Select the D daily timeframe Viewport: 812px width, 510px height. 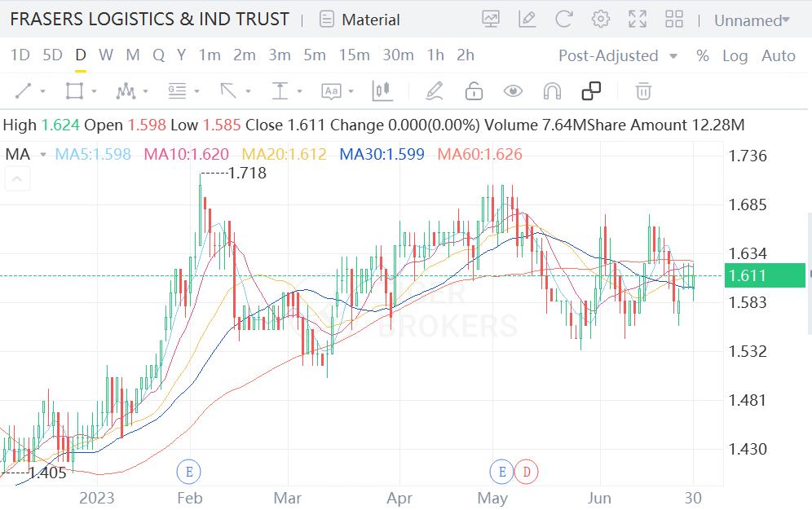[x=80, y=55]
